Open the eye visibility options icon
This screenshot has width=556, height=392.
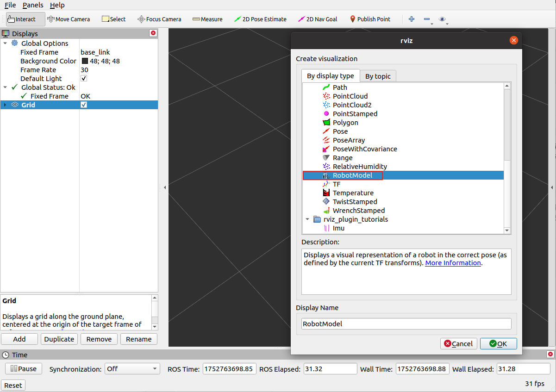(442, 19)
